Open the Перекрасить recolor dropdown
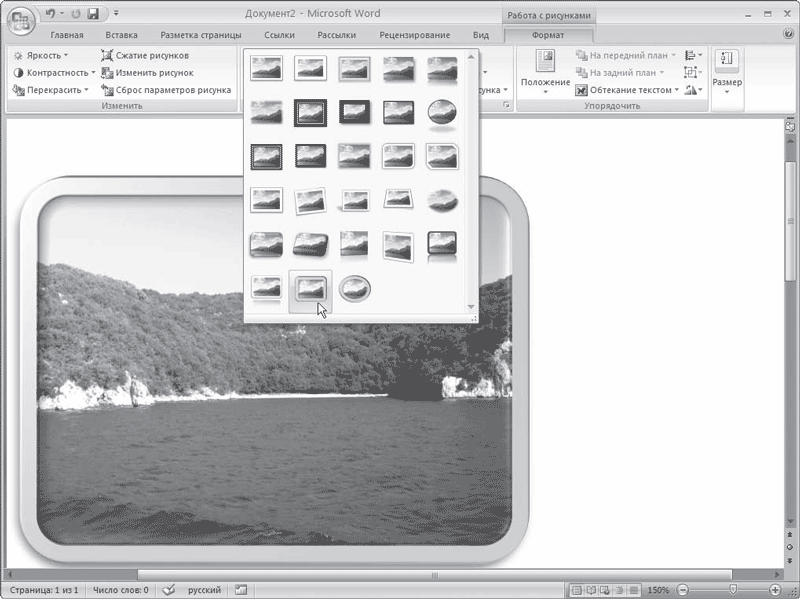The width and height of the screenshot is (800, 599). (51, 90)
